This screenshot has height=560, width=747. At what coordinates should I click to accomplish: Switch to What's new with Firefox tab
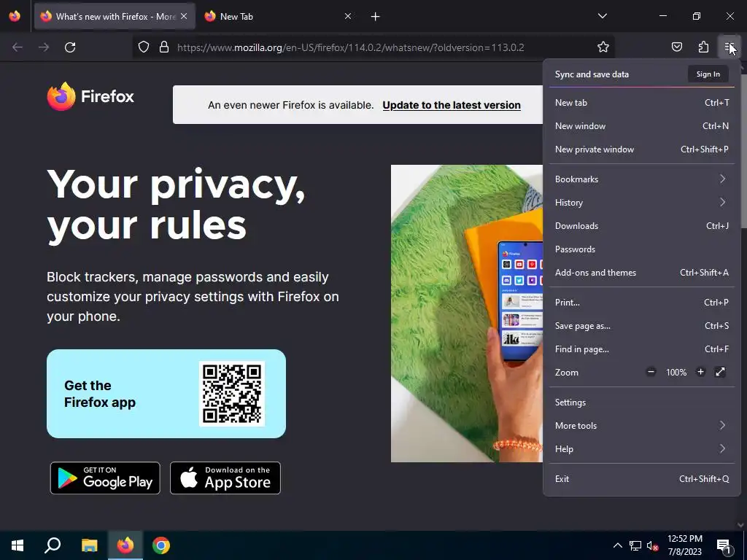[x=115, y=16]
